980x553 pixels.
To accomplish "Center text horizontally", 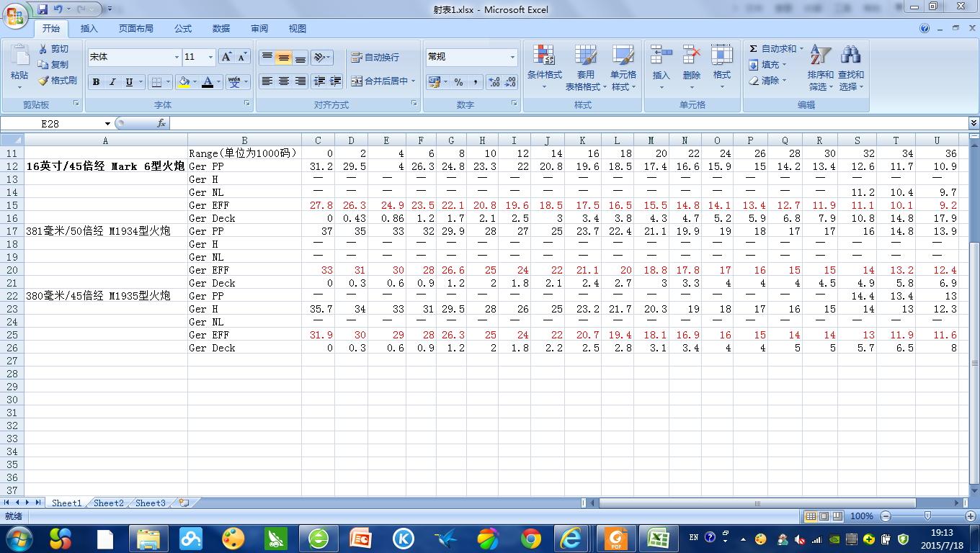I will pyautogui.click(x=284, y=81).
